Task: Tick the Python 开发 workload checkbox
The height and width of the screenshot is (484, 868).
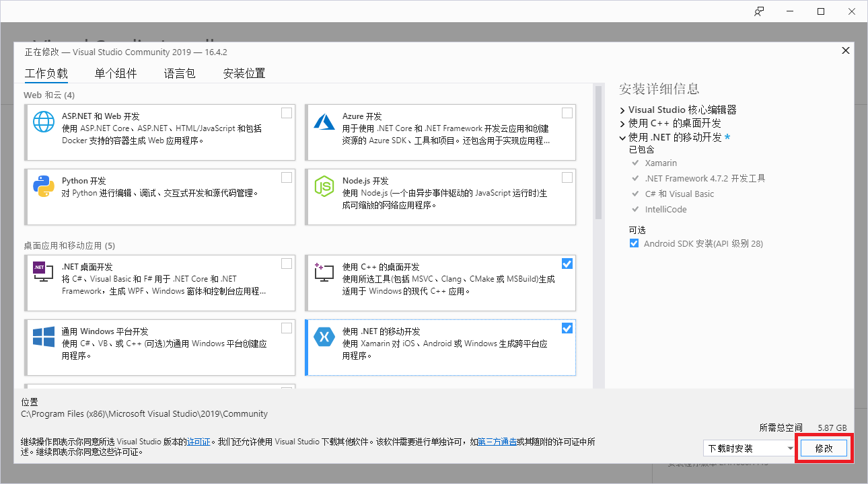Action: (287, 177)
